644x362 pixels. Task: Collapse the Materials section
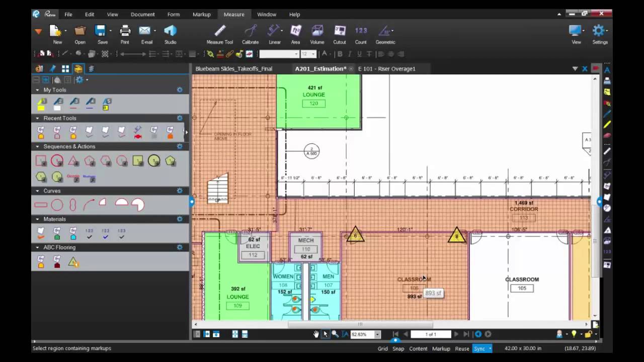pos(37,219)
